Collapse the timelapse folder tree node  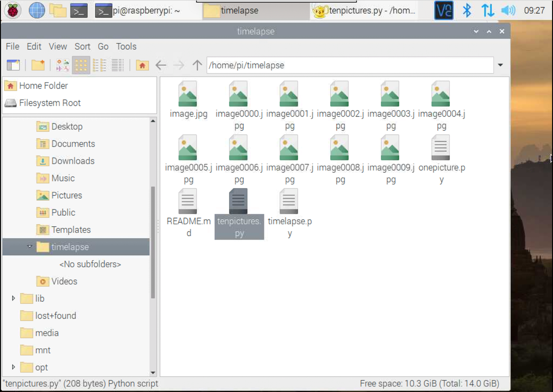[30, 247]
